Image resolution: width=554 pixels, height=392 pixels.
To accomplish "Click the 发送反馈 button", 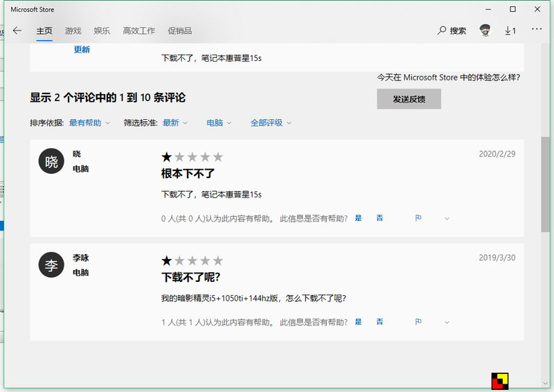I will [x=409, y=99].
